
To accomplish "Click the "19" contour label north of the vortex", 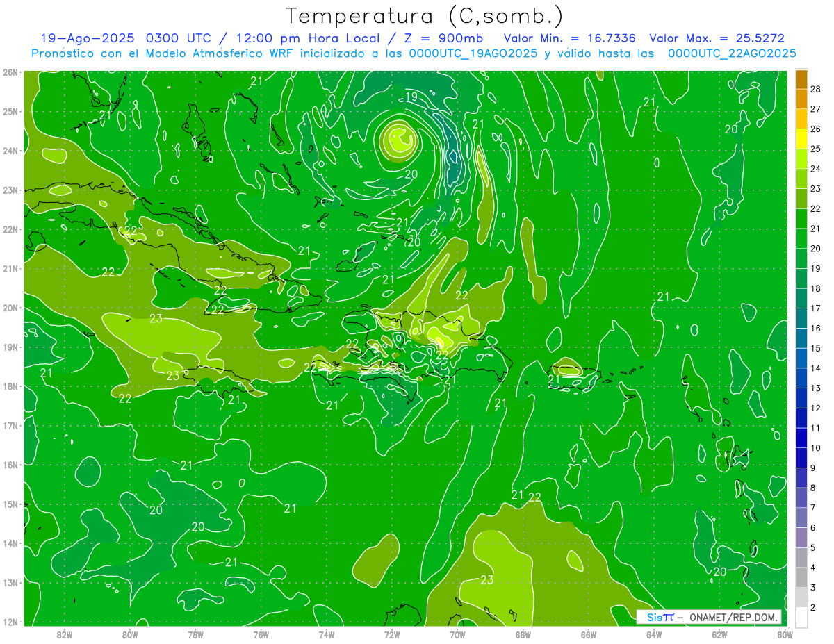I will (x=411, y=97).
